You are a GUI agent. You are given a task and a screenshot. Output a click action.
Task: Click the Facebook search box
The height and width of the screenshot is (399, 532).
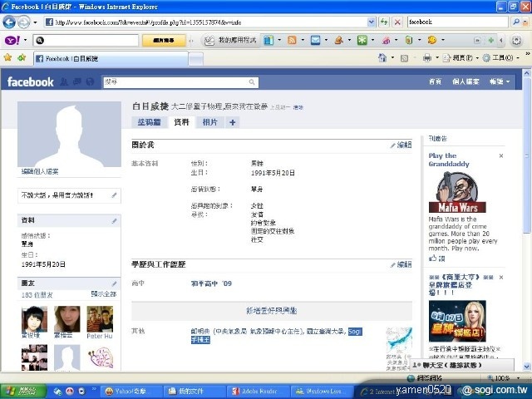[180, 82]
